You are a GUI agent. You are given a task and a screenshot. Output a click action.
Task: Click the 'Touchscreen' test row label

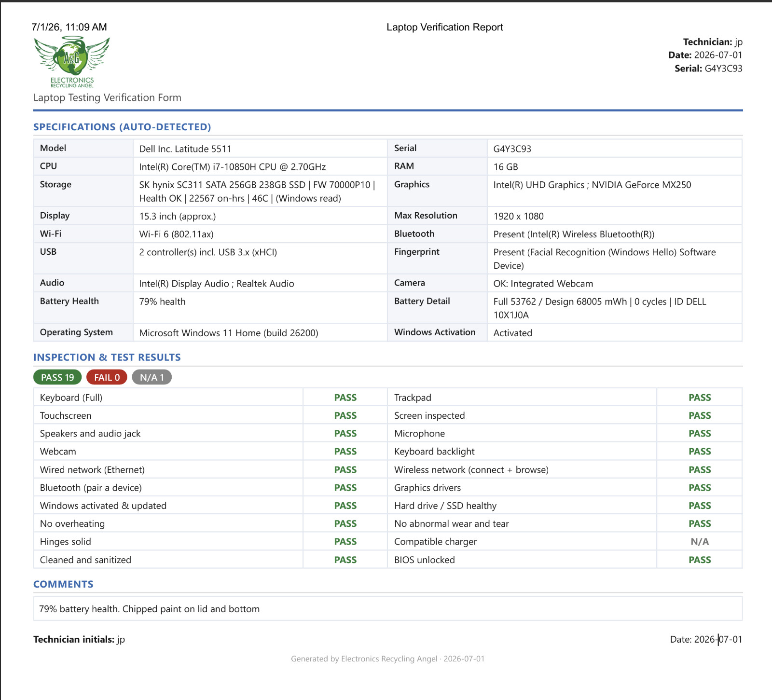click(66, 415)
